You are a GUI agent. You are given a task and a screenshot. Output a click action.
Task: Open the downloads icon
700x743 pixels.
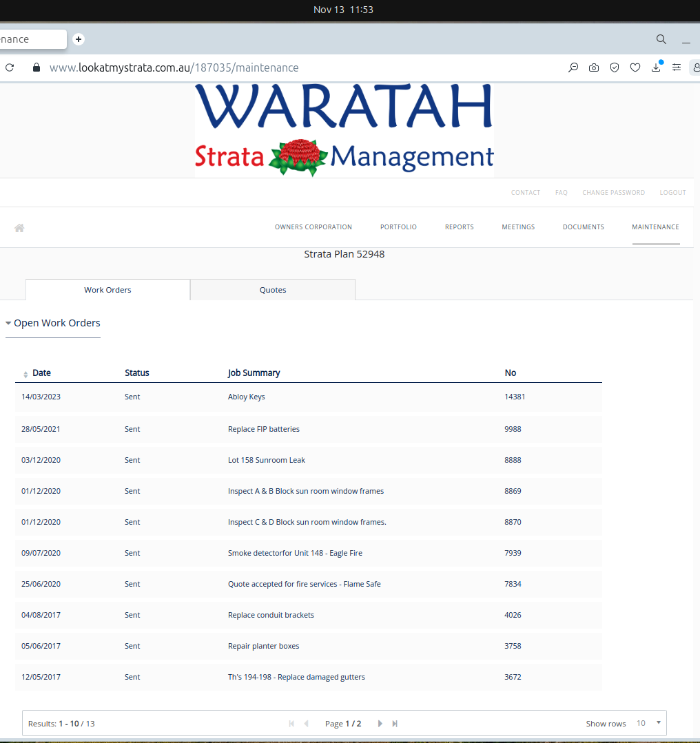tap(656, 67)
